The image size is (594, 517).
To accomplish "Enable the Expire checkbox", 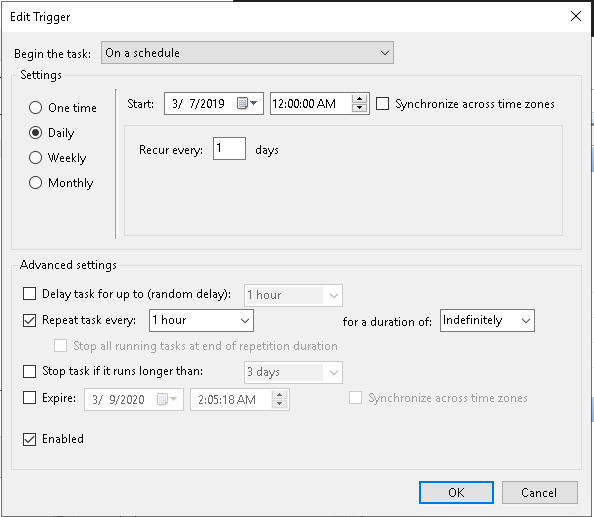I will tap(30, 398).
